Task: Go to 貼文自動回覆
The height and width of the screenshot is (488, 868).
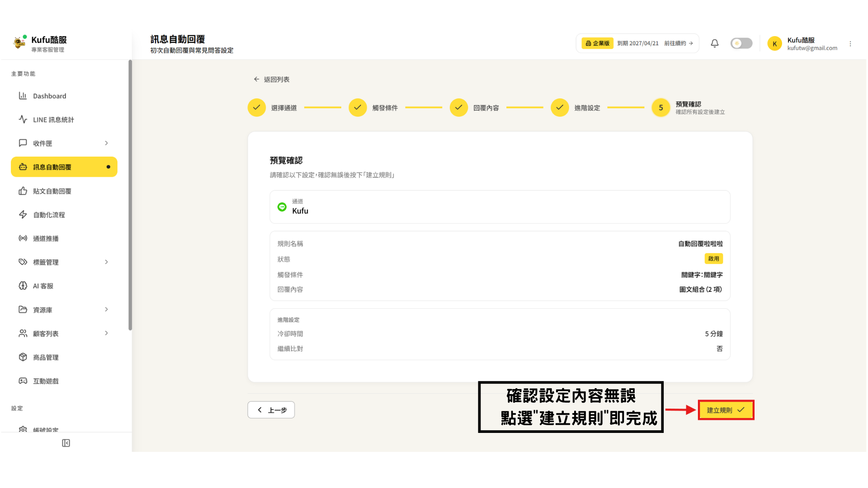Action: [64, 191]
